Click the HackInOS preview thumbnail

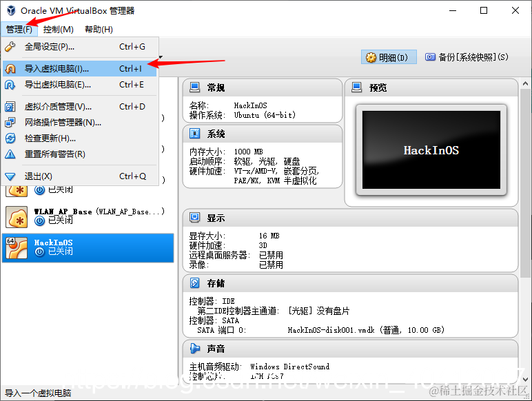pos(431,150)
